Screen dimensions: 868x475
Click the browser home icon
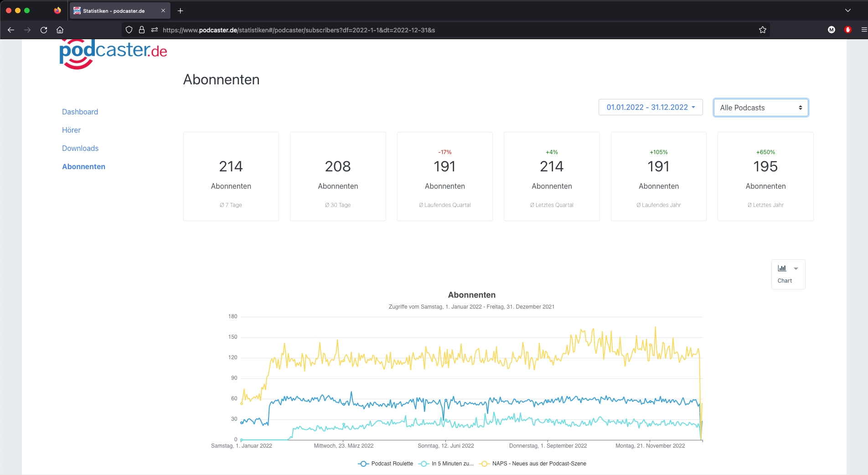(60, 30)
